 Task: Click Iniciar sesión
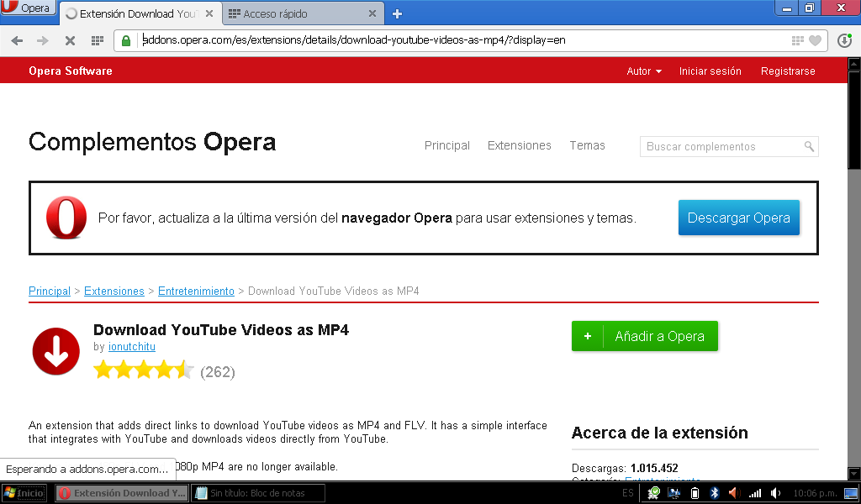point(710,71)
